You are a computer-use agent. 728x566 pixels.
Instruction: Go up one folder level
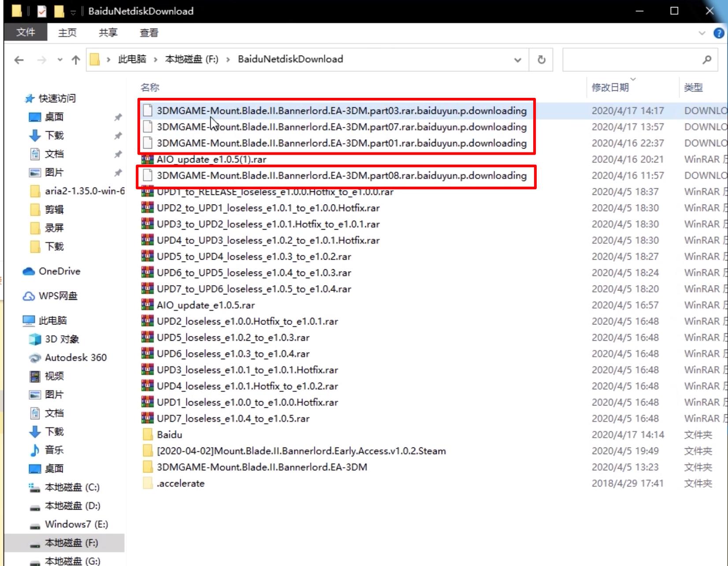coord(76,60)
